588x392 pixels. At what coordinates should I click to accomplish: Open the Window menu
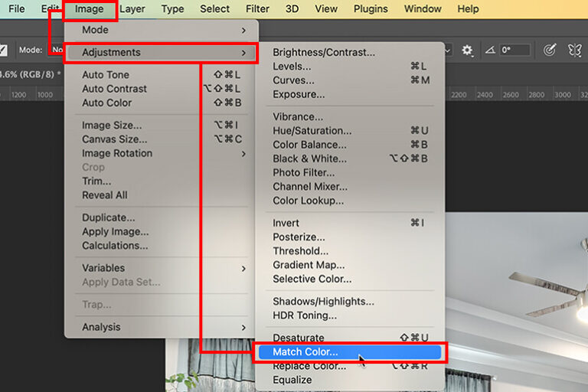click(423, 8)
